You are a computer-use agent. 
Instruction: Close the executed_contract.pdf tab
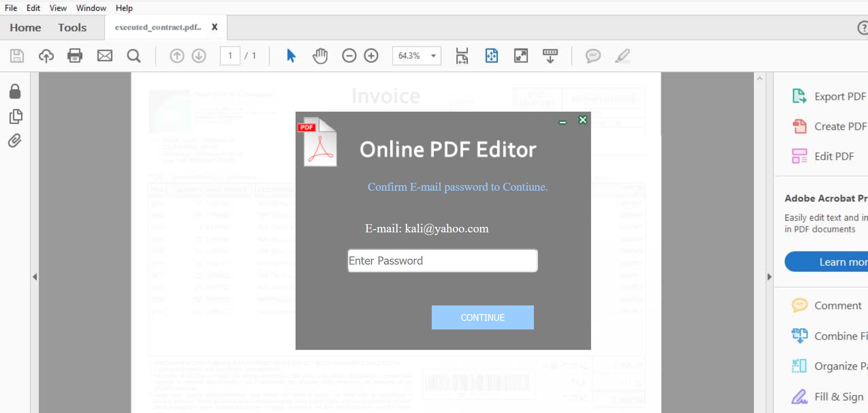click(215, 27)
